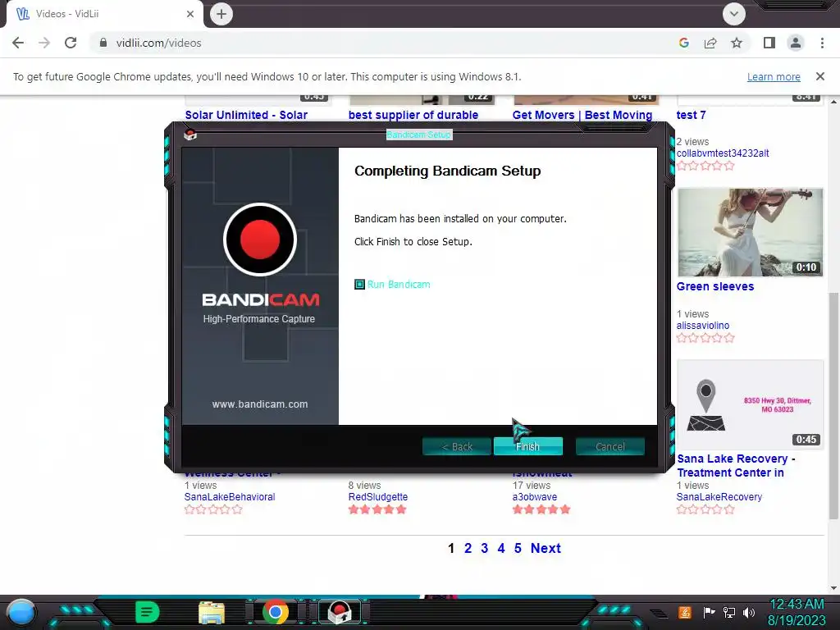Open the Solar Unlimited - Solar video link
Screen dimensions: 840x630
(x=246, y=115)
